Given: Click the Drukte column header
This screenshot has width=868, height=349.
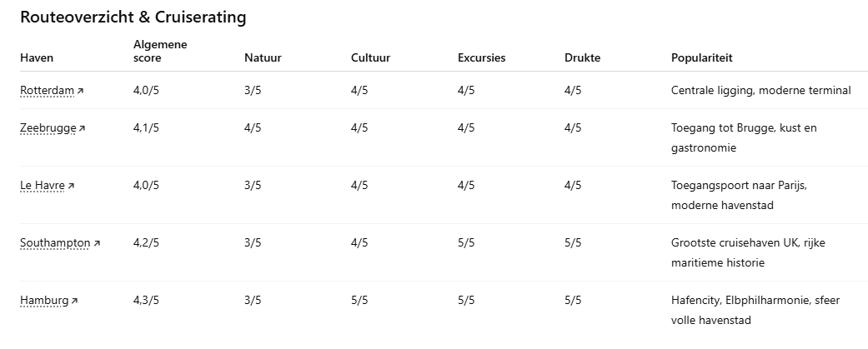Looking at the screenshot, I should [x=582, y=58].
